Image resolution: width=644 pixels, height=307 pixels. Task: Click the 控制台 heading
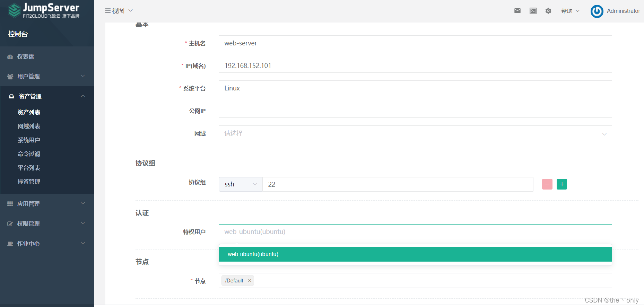[x=18, y=34]
